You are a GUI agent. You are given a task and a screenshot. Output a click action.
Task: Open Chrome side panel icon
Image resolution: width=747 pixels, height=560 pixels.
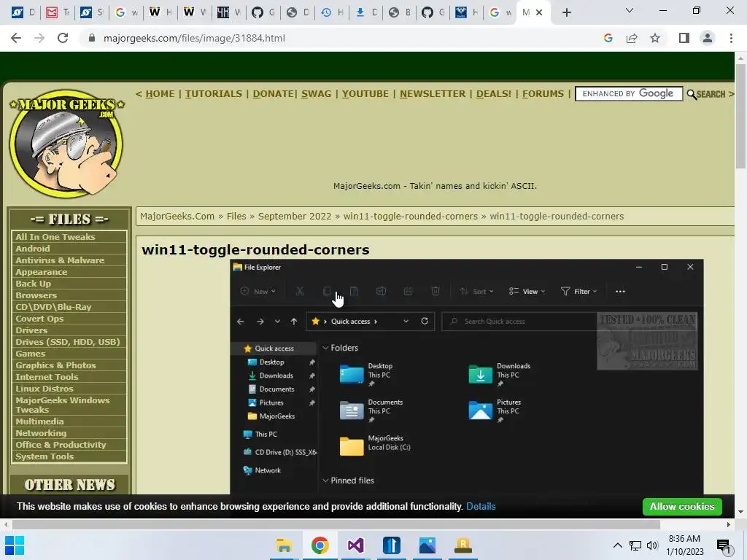684,38
